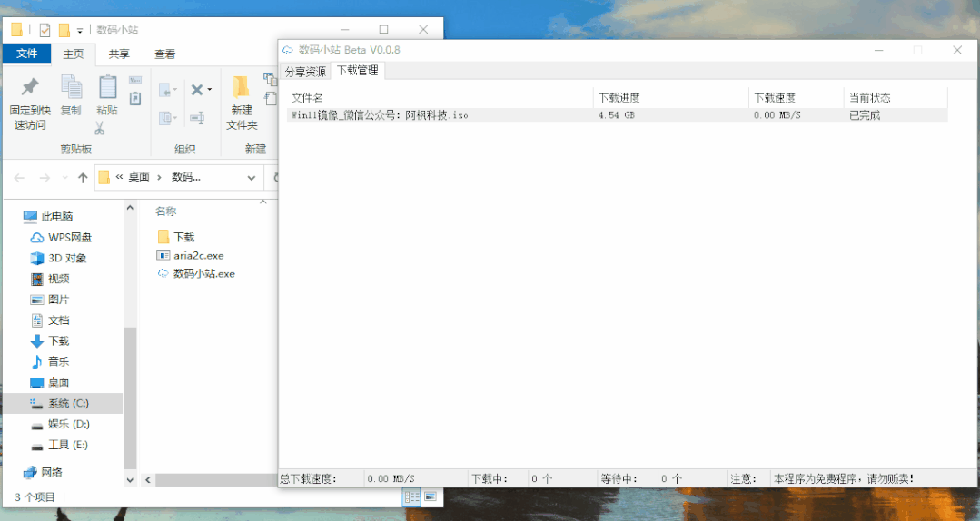Click the Paste shortcut icon in clipboard group
The height and width of the screenshot is (521, 980).
135,99
